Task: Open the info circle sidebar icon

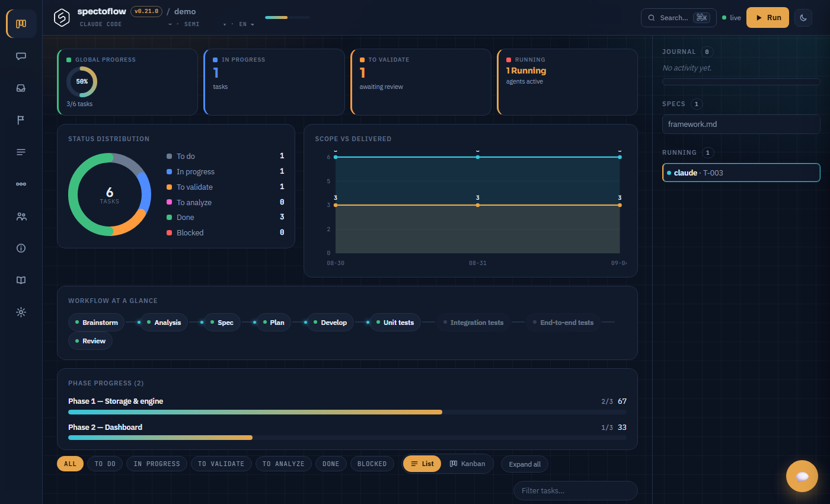Action: tap(21, 248)
